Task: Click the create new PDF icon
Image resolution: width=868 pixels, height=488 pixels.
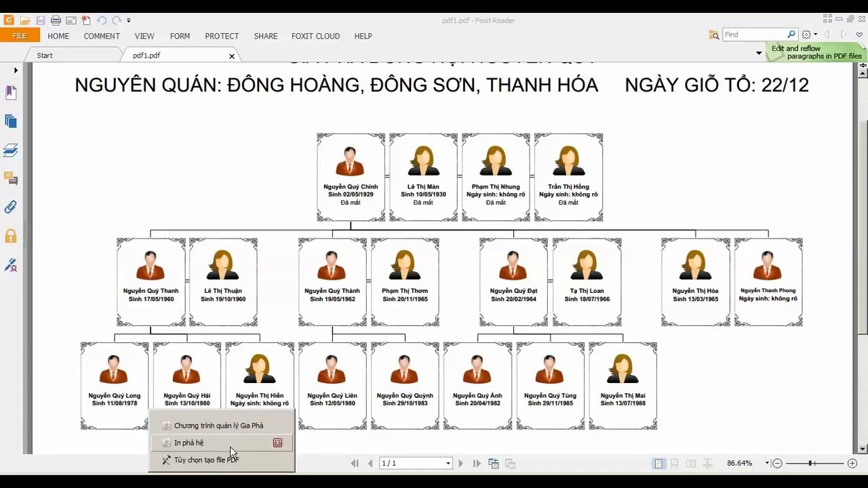Action: tap(85, 20)
